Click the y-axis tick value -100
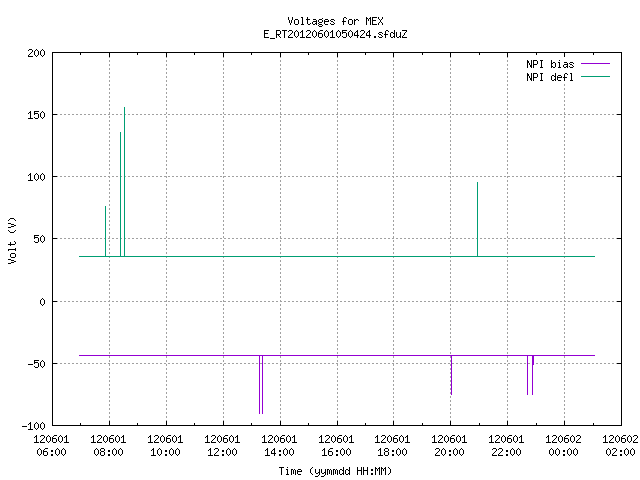The image size is (640, 480). click(33, 426)
